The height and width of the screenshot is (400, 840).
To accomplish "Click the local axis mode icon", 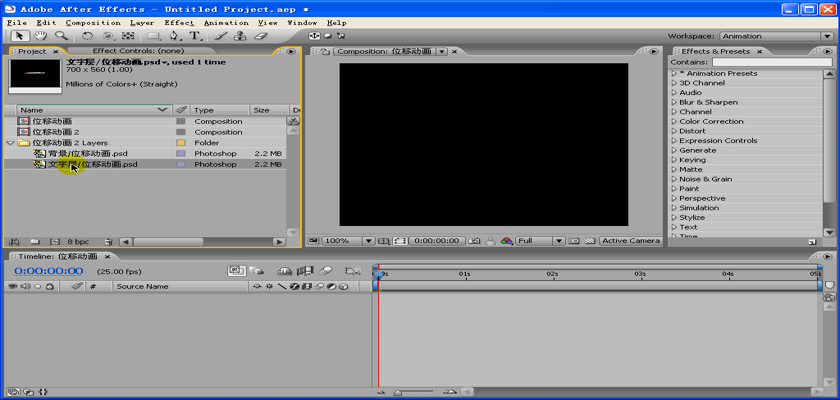I will click(314, 36).
